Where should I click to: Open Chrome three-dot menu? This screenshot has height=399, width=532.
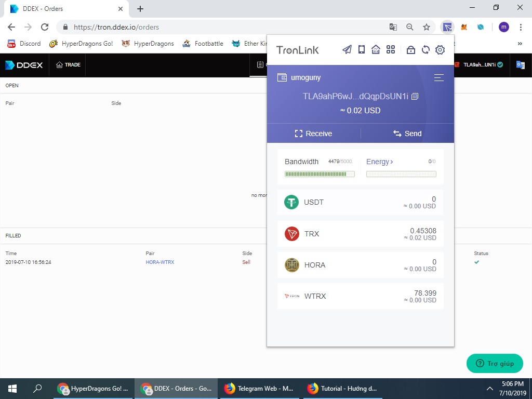pyautogui.click(x=521, y=27)
